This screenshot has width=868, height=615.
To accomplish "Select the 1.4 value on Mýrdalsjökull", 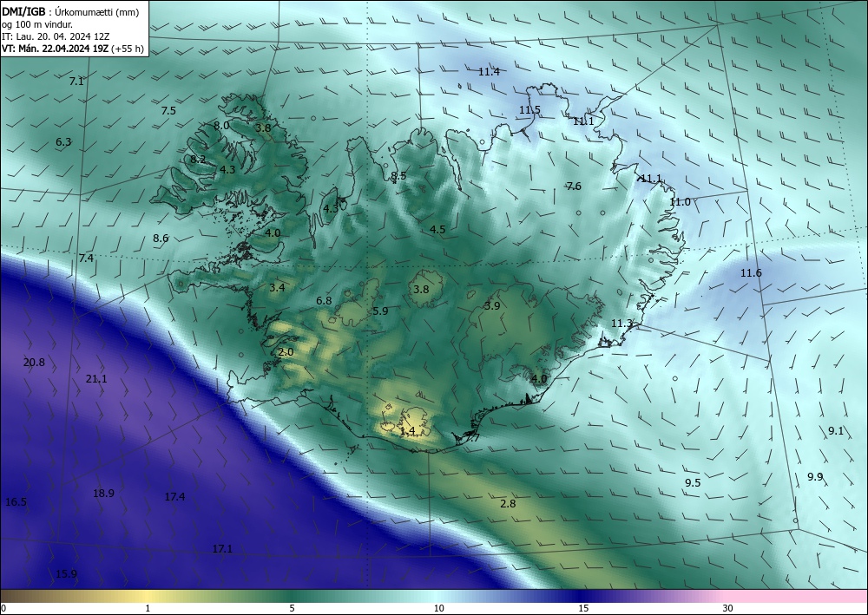I will point(407,431).
